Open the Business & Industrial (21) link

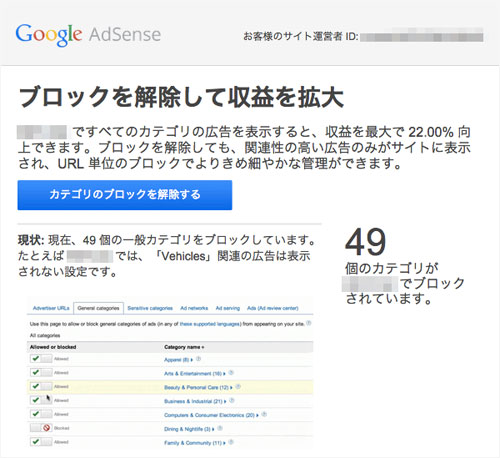[x=193, y=401]
